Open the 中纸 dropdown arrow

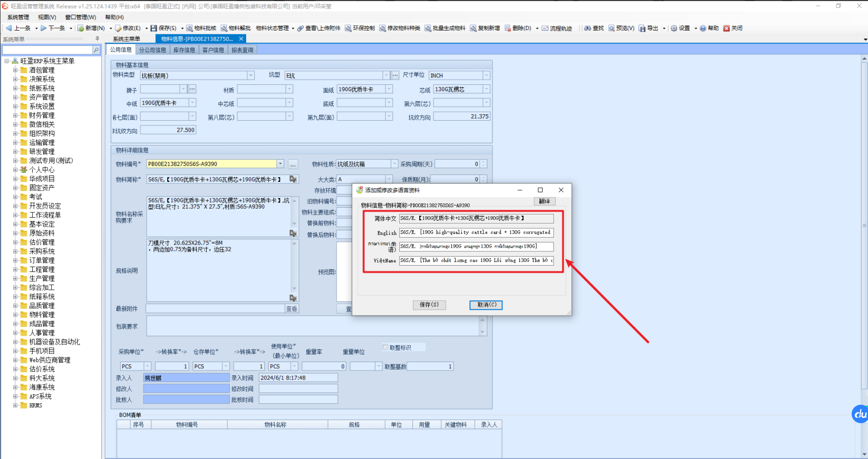point(192,103)
